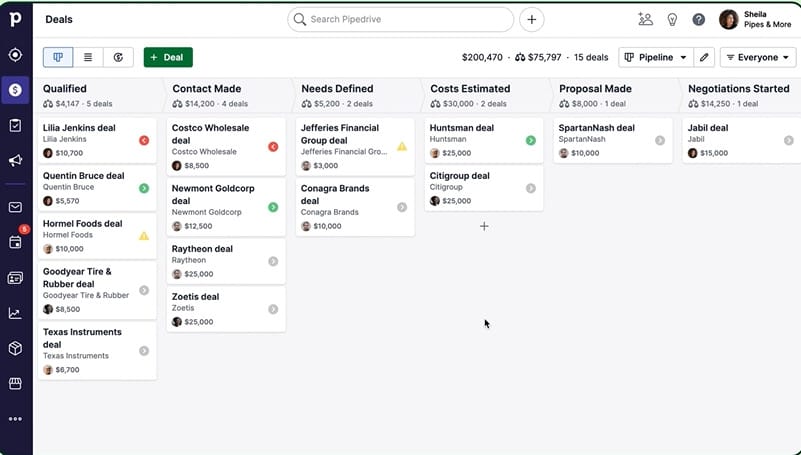This screenshot has height=455, width=801.
Task: Open Contacts card icon in sidebar
Action: point(15,278)
